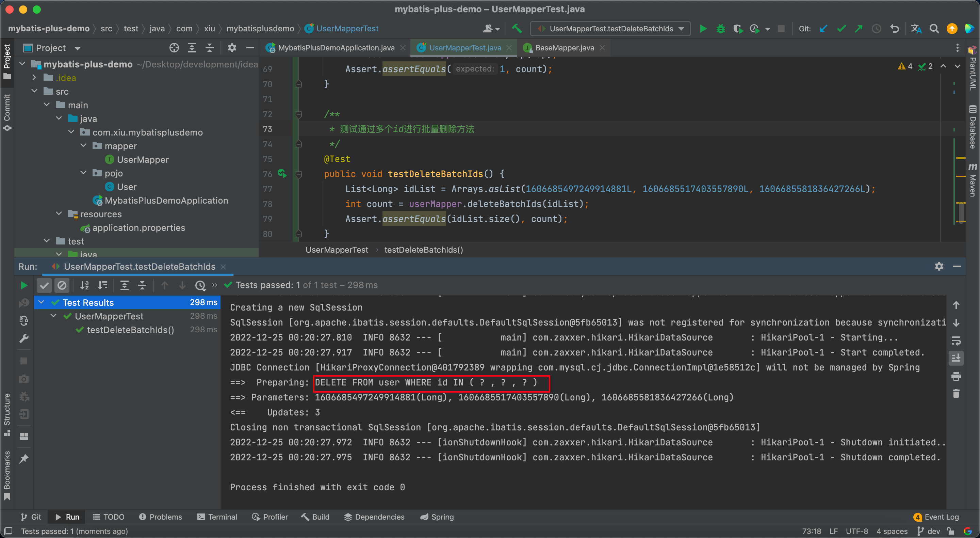Open the TODO tool tab
The width and height of the screenshot is (980, 538).
coord(109,517)
